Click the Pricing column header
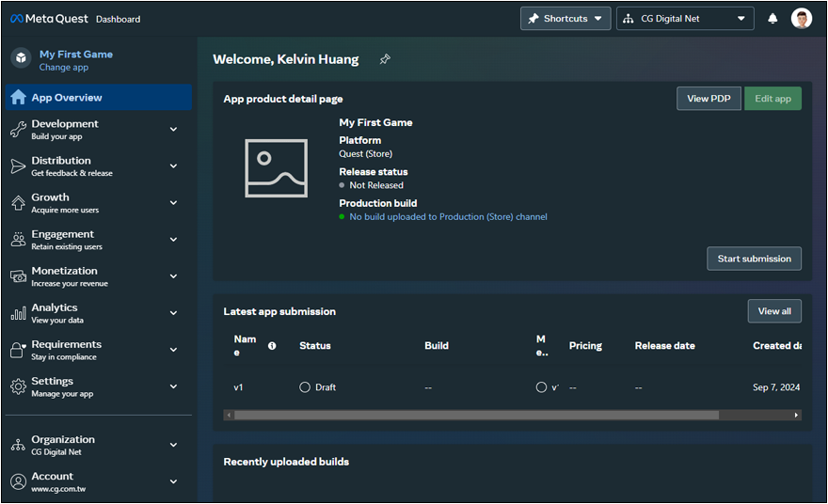 pyautogui.click(x=585, y=346)
